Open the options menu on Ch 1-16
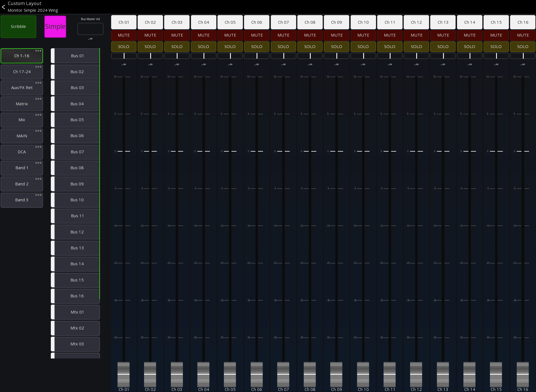 [x=38, y=51]
